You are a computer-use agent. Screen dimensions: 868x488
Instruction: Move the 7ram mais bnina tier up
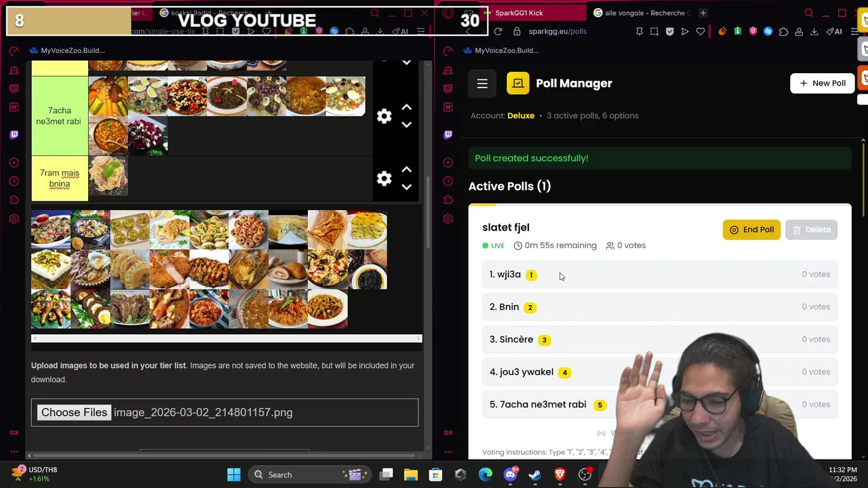coord(406,169)
